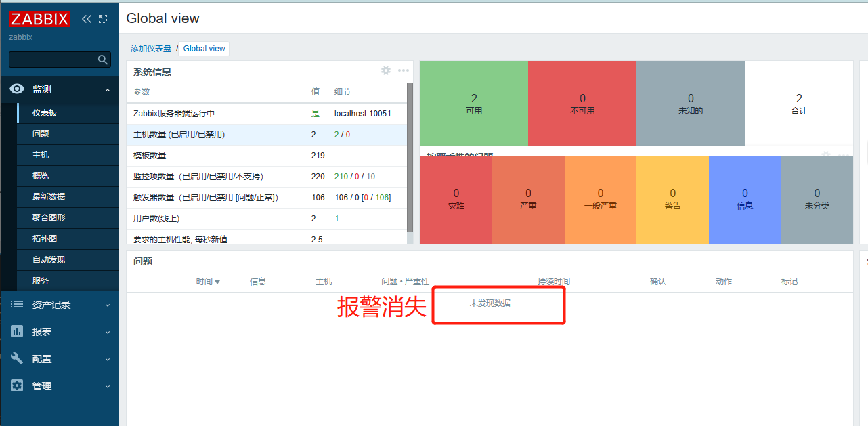This screenshot has height=426, width=868.
Task: Click the sidebar hide/kiosk icon
Action: click(103, 19)
